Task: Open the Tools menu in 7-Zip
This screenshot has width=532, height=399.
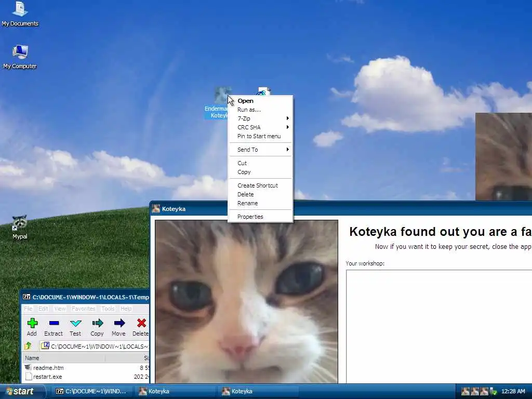Action: pyautogui.click(x=108, y=309)
